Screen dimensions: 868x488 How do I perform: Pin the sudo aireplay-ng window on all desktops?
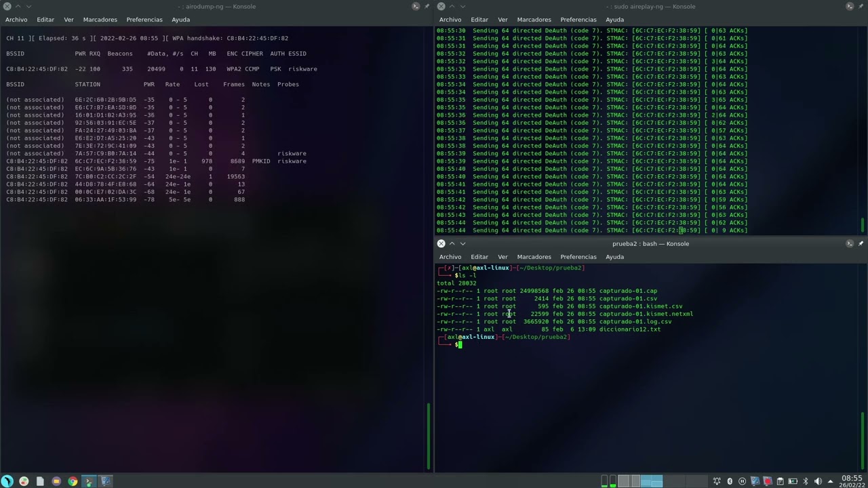click(x=861, y=6)
